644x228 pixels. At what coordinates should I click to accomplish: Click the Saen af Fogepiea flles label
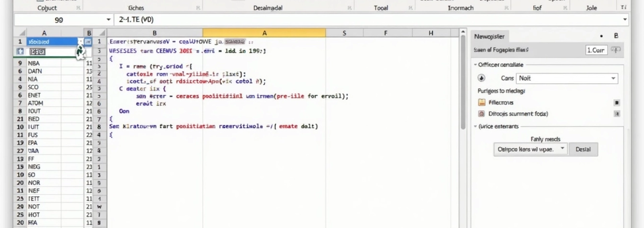[501, 50]
